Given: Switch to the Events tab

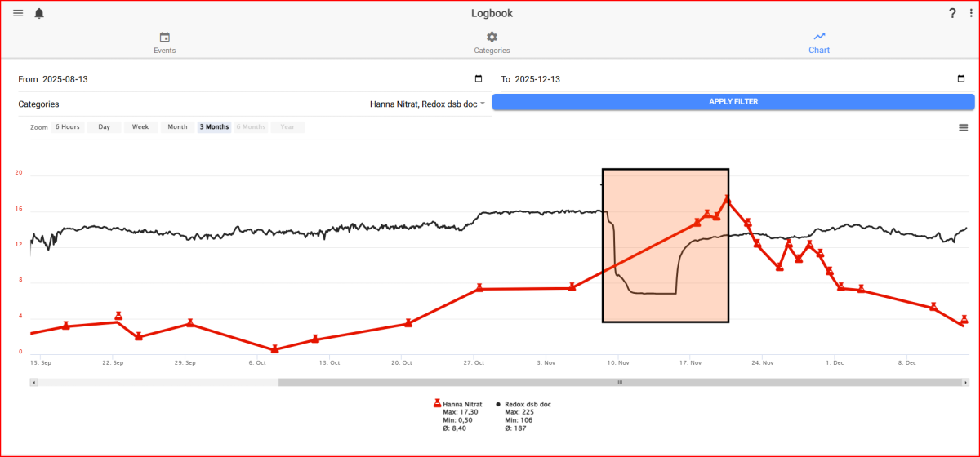Looking at the screenshot, I should coord(165,43).
